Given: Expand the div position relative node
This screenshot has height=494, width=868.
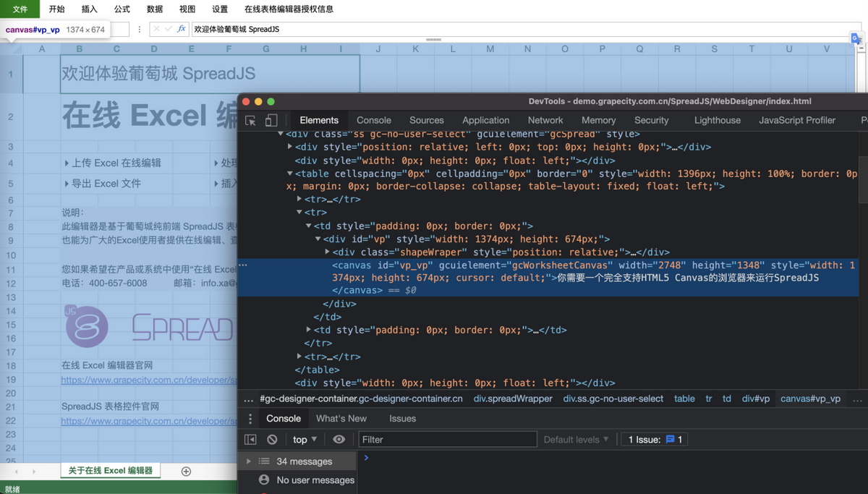Looking at the screenshot, I should 290,147.
